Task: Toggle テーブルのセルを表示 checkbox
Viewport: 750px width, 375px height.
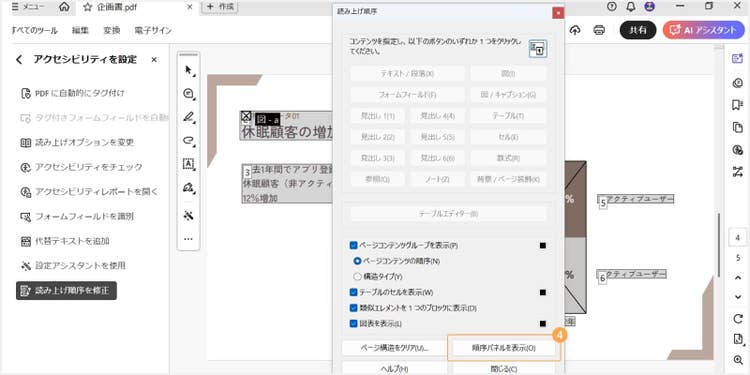Action: coord(354,292)
